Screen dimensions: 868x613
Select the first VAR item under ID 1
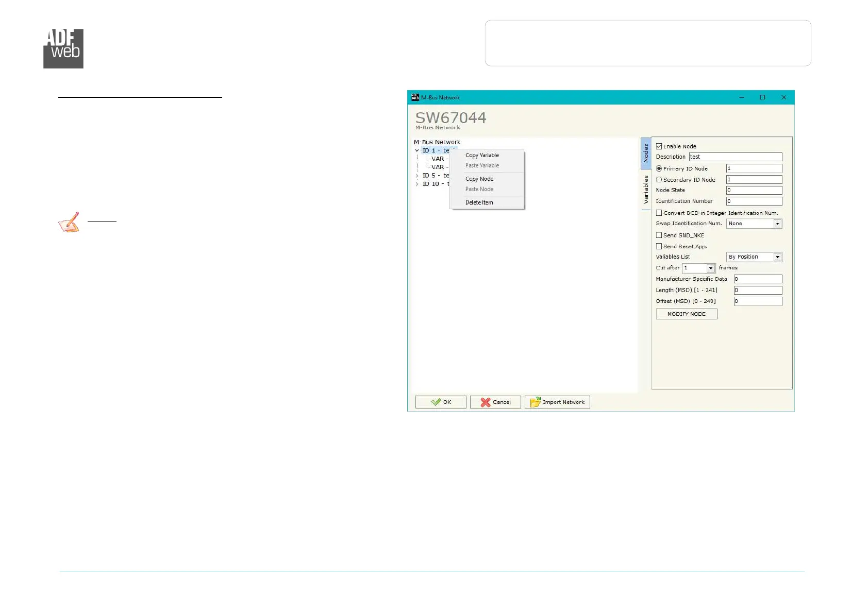440,159
